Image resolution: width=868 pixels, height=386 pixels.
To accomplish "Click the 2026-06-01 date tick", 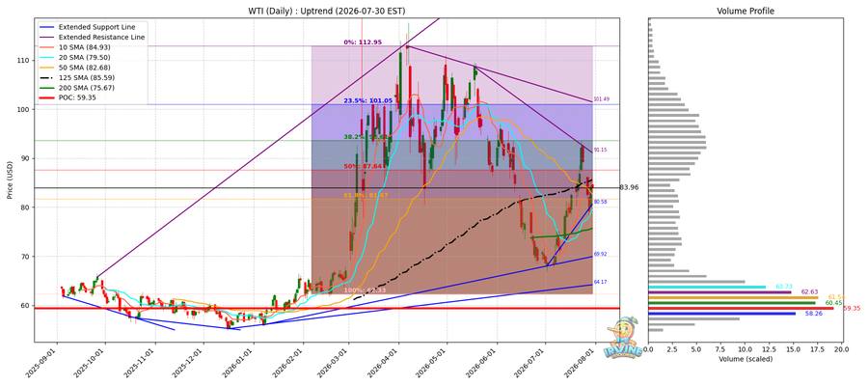I will (x=484, y=363).
